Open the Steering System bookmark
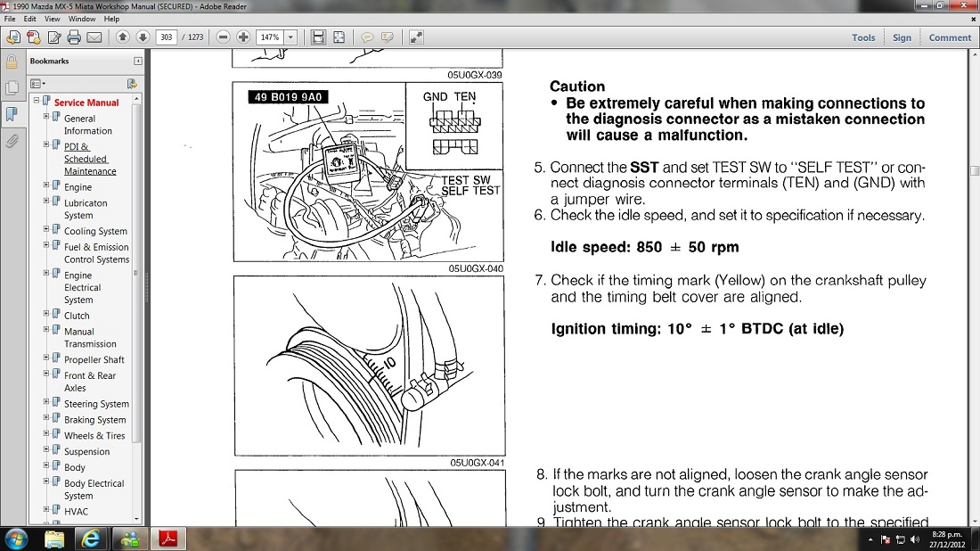The width and height of the screenshot is (980, 551). pyautogui.click(x=96, y=404)
